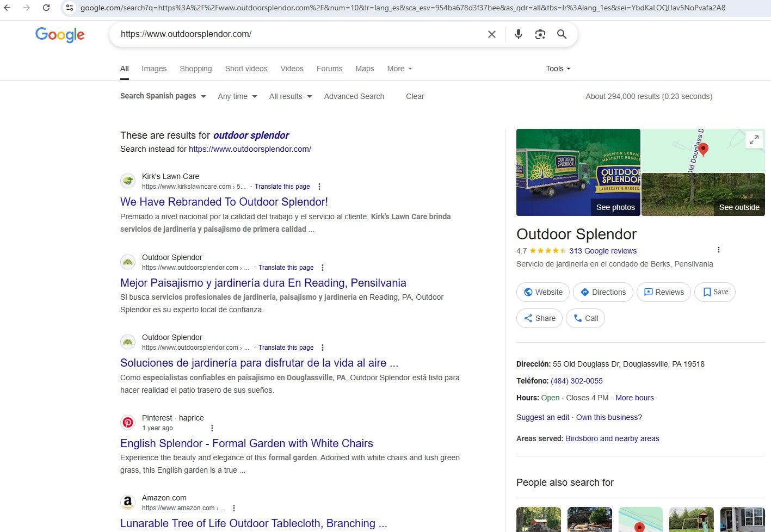771x532 pixels.
Task: Click the Pinterest favicon
Action: tap(128, 422)
